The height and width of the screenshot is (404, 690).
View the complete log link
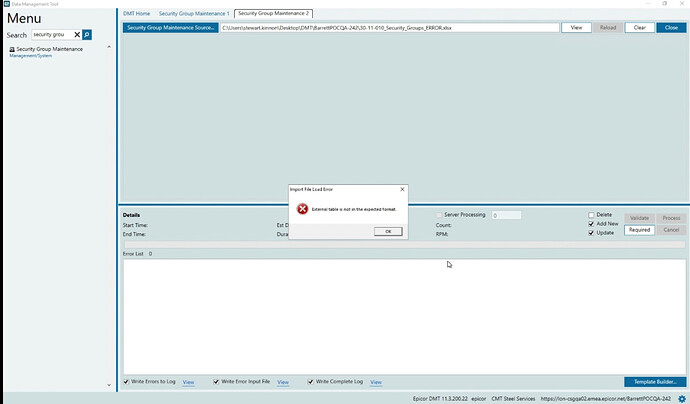376,382
